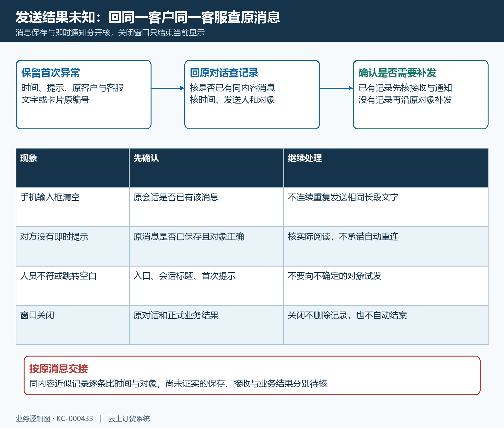Click the 先确认 column header

click(x=206, y=168)
